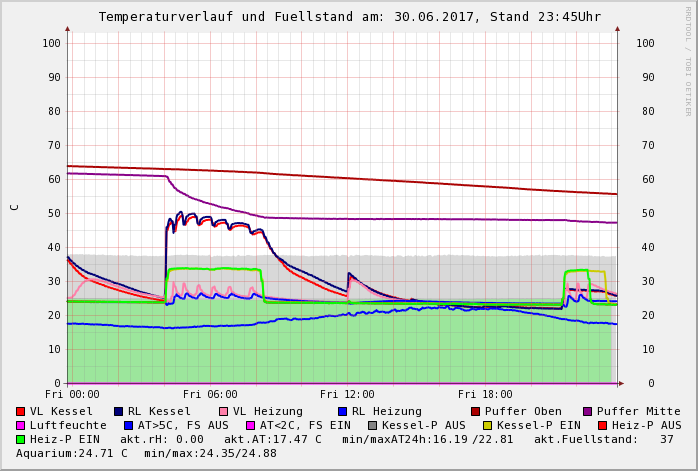Click the Fri 00:00 time axis label
The image size is (698, 471).
click(72, 394)
